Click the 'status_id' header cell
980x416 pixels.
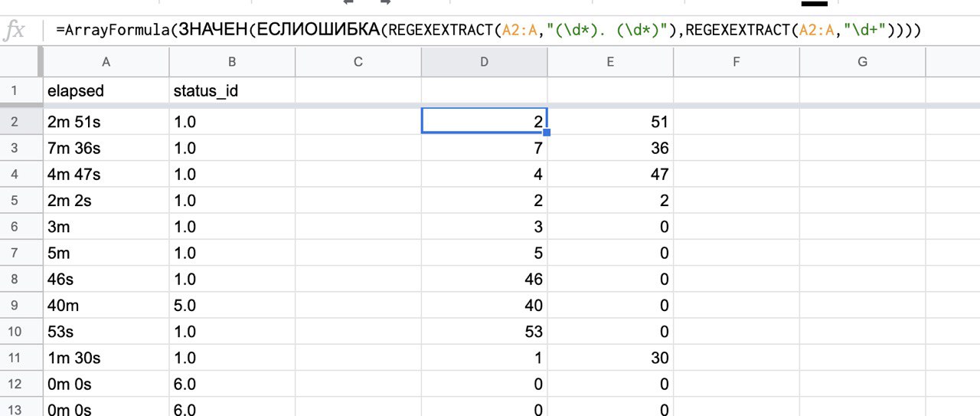[232, 90]
